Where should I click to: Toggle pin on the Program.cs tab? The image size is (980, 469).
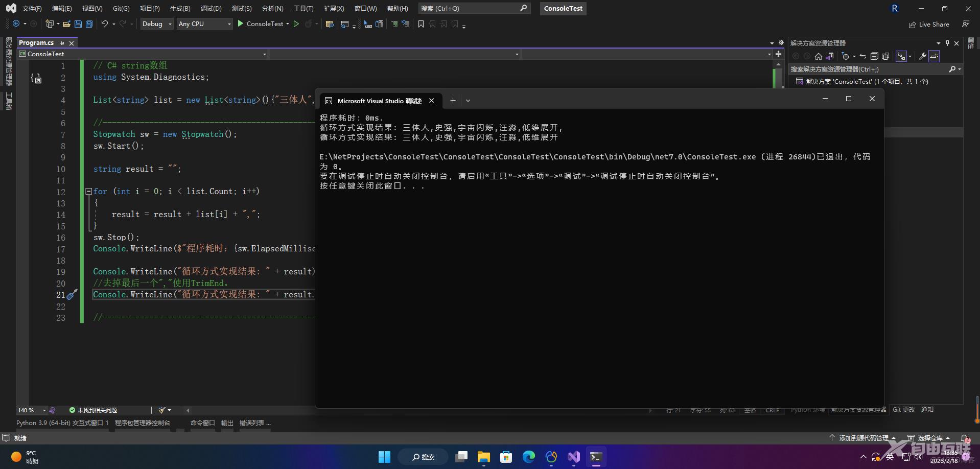click(x=62, y=43)
